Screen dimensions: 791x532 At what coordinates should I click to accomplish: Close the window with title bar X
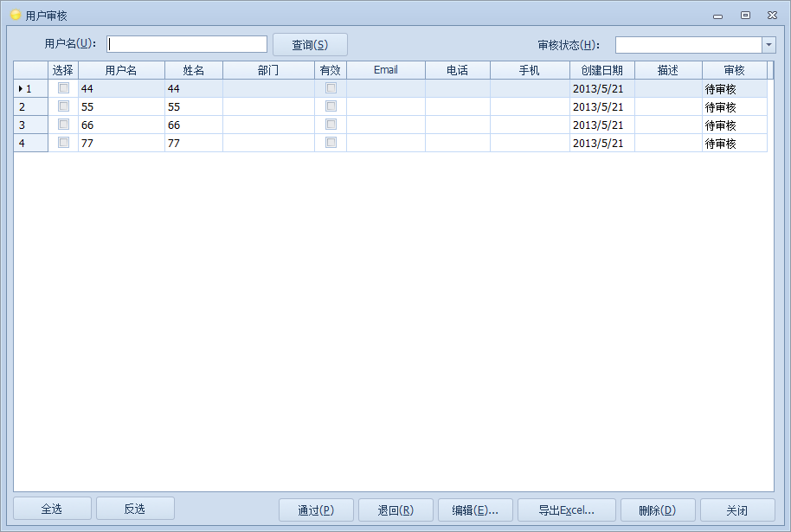(772, 15)
